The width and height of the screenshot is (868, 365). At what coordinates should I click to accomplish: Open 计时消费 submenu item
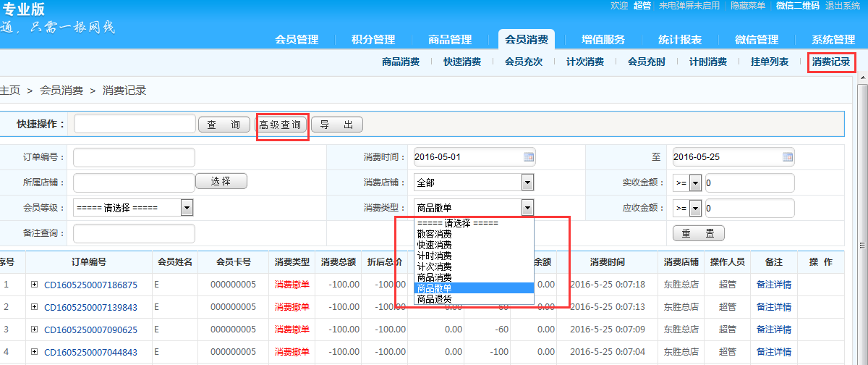click(x=708, y=62)
